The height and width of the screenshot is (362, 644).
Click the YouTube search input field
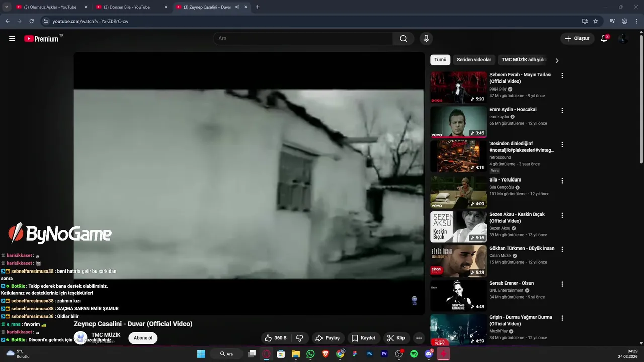(x=303, y=39)
